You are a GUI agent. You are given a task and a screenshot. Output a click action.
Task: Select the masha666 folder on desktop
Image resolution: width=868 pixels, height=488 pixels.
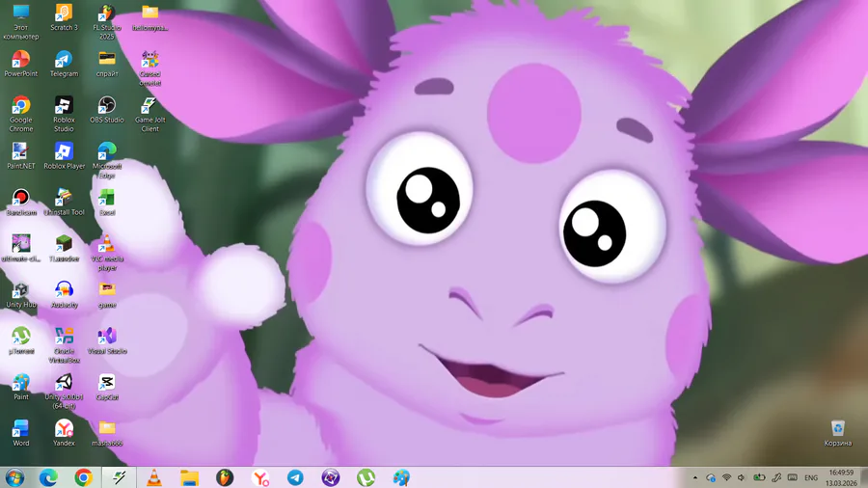coord(107,433)
